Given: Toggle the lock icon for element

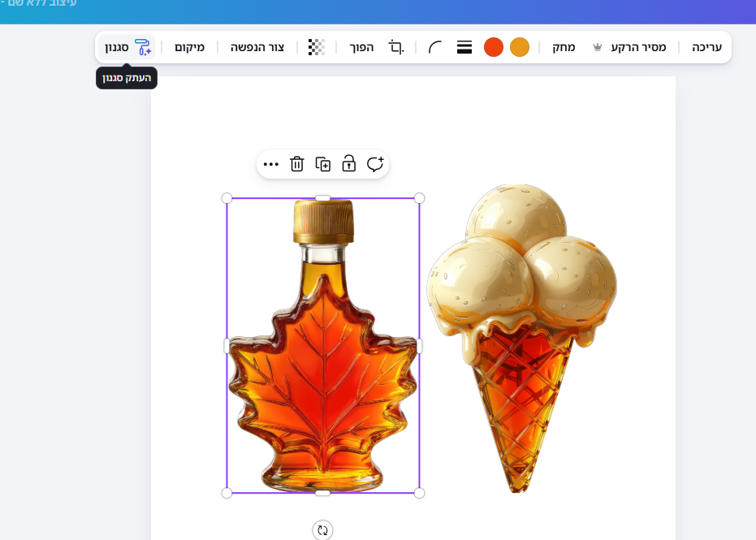Looking at the screenshot, I should [x=349, y=164].
